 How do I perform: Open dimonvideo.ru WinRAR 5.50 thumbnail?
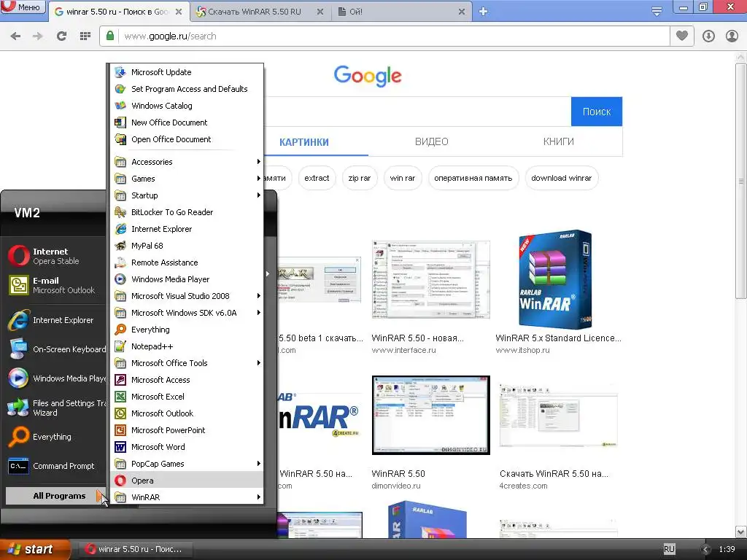(x=430, y=415)
